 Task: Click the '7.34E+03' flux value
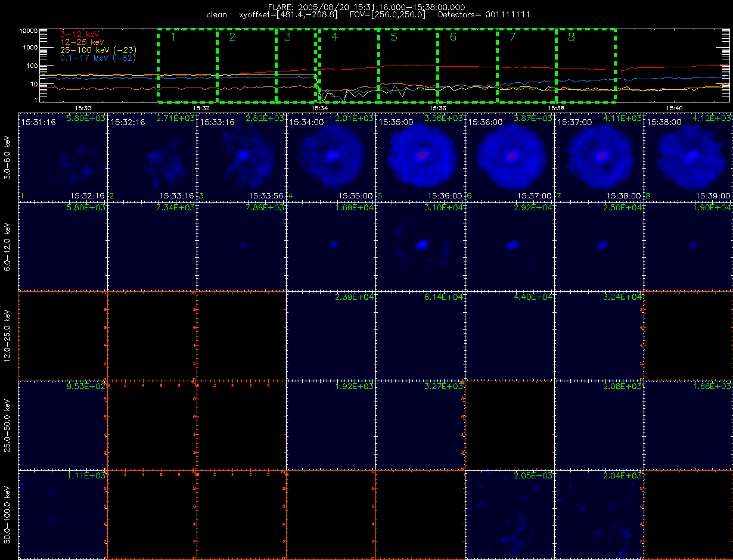(x=176, y=208)
